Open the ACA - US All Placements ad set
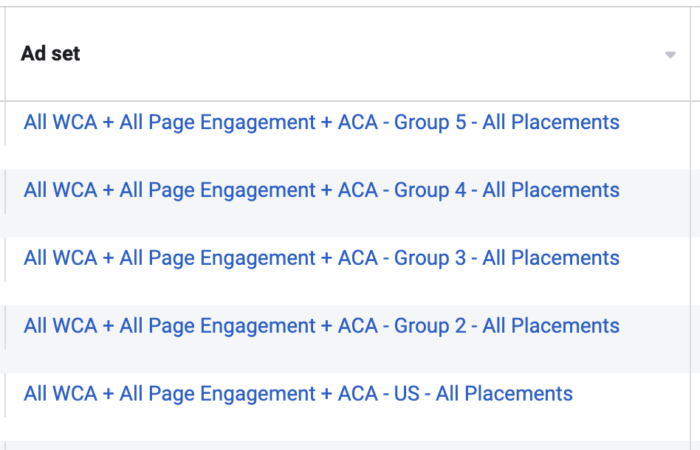The height and width of the screenshot is (450, 700). coord(298,394)
